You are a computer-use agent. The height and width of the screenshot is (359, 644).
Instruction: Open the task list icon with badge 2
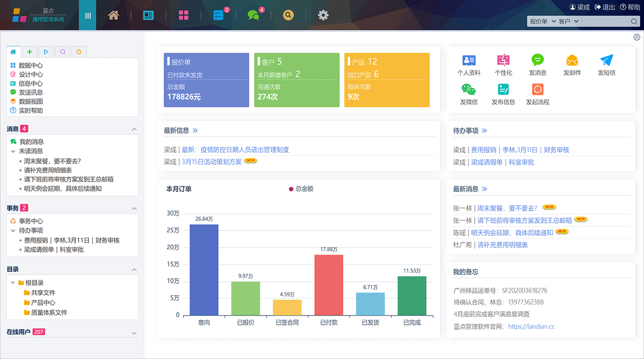pos(219,15)
